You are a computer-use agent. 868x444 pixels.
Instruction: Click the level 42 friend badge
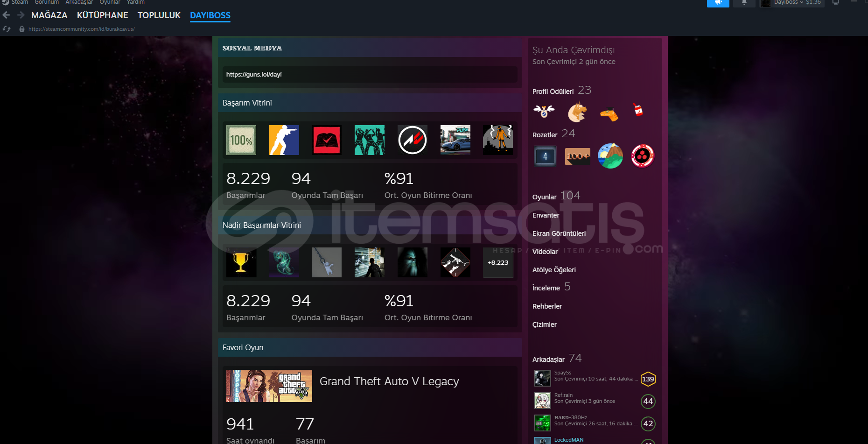(x=648, y=424)
